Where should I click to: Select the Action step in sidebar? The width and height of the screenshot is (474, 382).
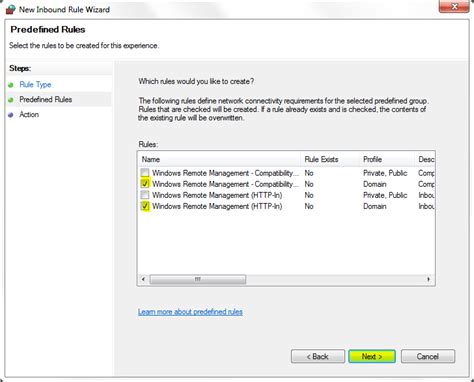click(x=29, y=115)
